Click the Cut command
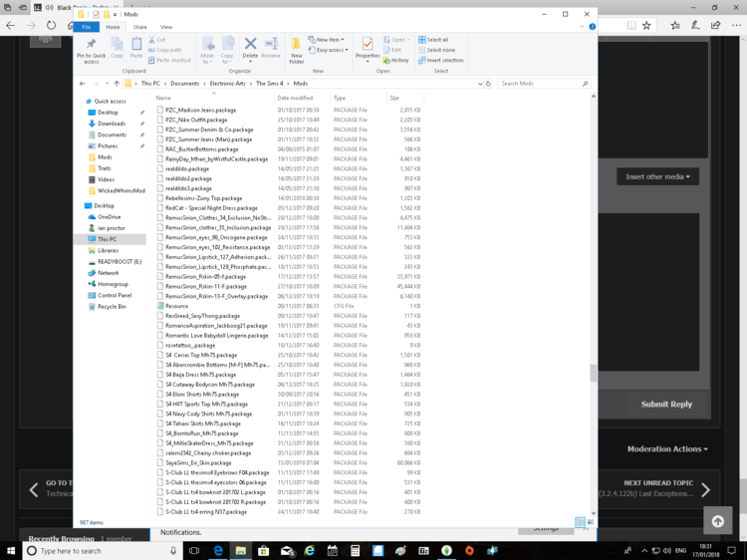Viewport: 747px width, 560px height. pyautogui.click(x=157, y=40)
